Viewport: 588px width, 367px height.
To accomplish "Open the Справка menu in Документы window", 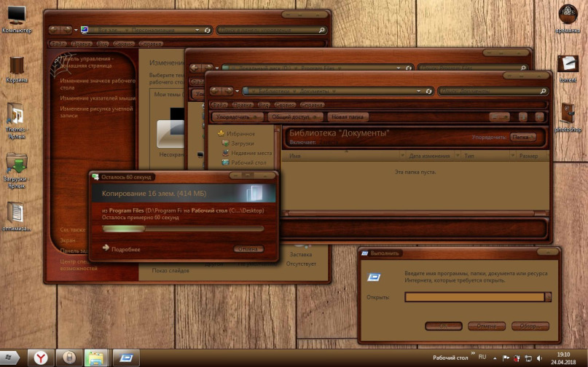I will [x=312, y=105].
